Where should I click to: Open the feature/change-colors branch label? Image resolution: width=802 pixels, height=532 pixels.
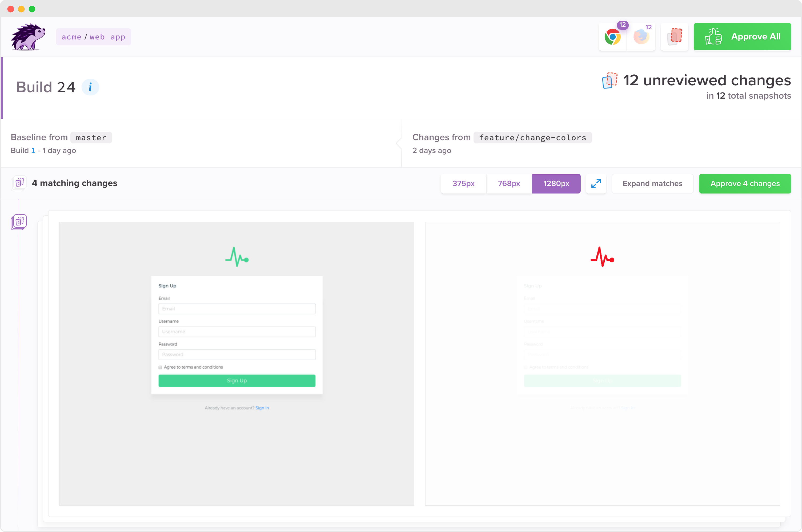coord(532,138)
